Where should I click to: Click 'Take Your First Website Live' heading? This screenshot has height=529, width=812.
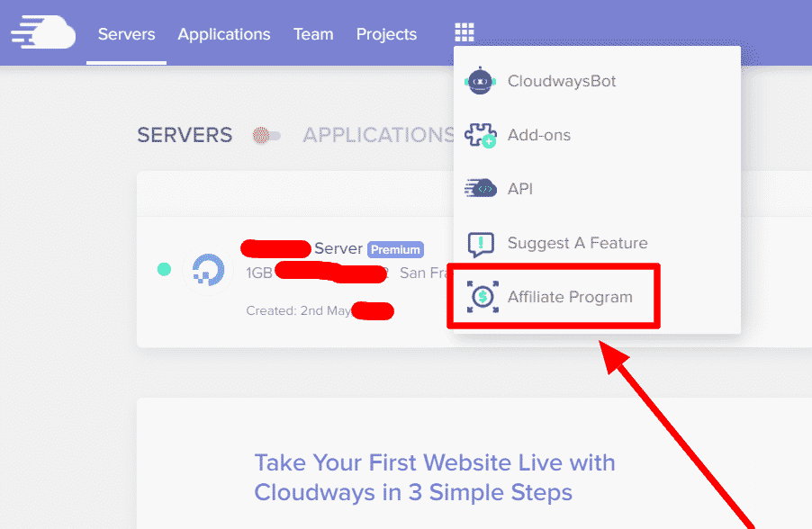pyautogui.click(x=435, y=462)
